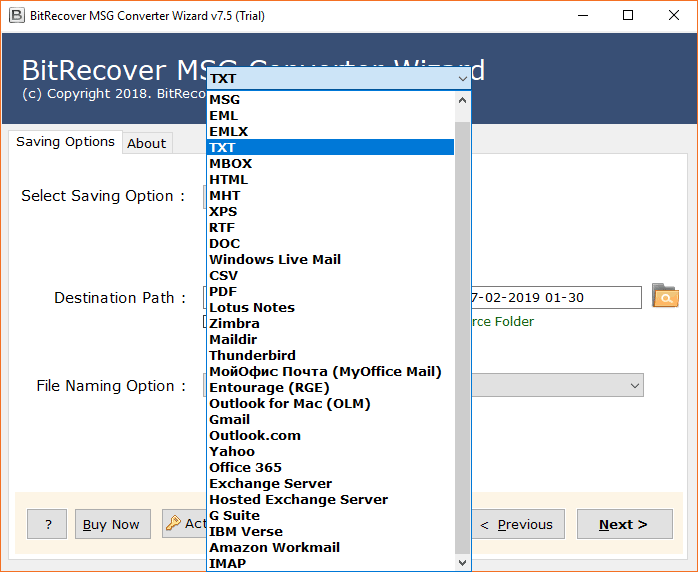Select G Suite in the list

(x=330, y=516)
